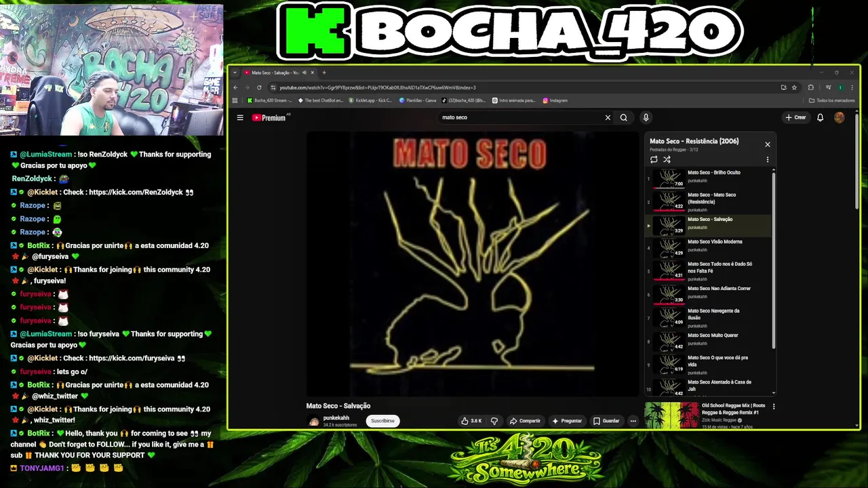The width and height of the screenshot is (868, 488).
Task: Toggle playlist loop
Action: point(654,160)
